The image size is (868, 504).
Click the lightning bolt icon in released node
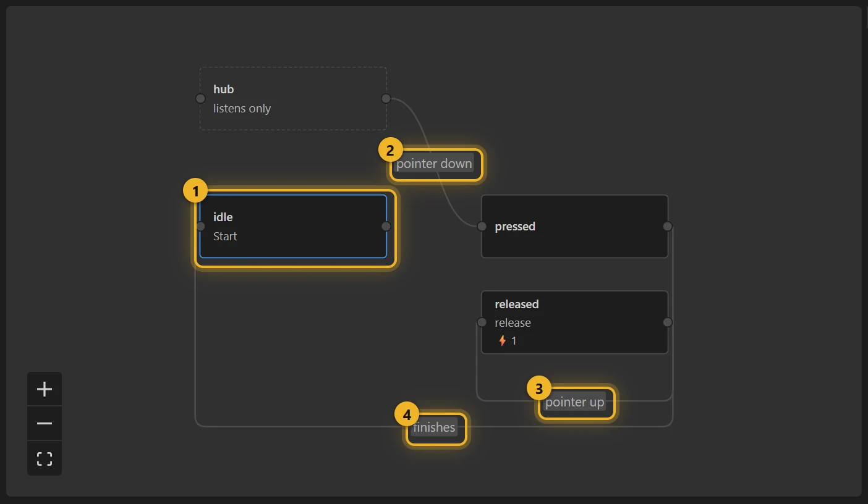click(x=503, y=340)
